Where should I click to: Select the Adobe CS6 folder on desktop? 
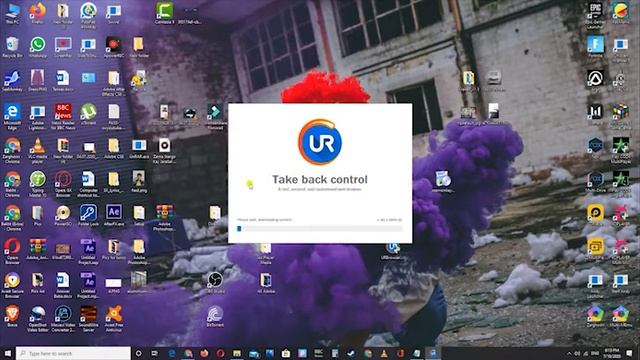[113, 149]
